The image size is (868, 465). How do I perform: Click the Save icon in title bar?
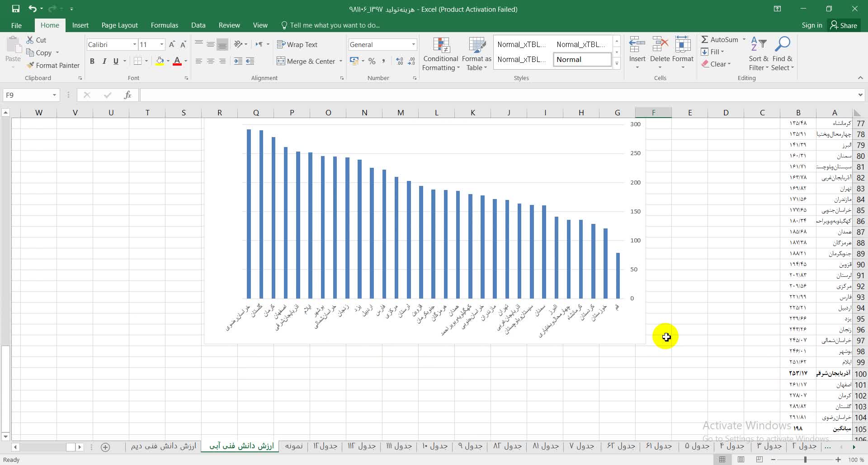[x=15, y=9]
